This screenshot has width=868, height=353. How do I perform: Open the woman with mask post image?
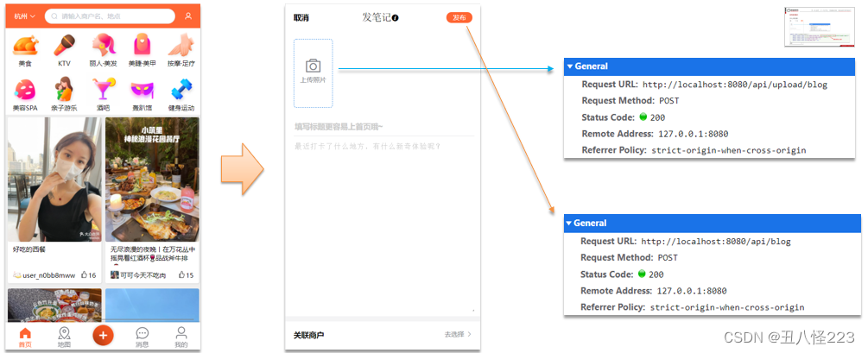click(x=54, y=180)
